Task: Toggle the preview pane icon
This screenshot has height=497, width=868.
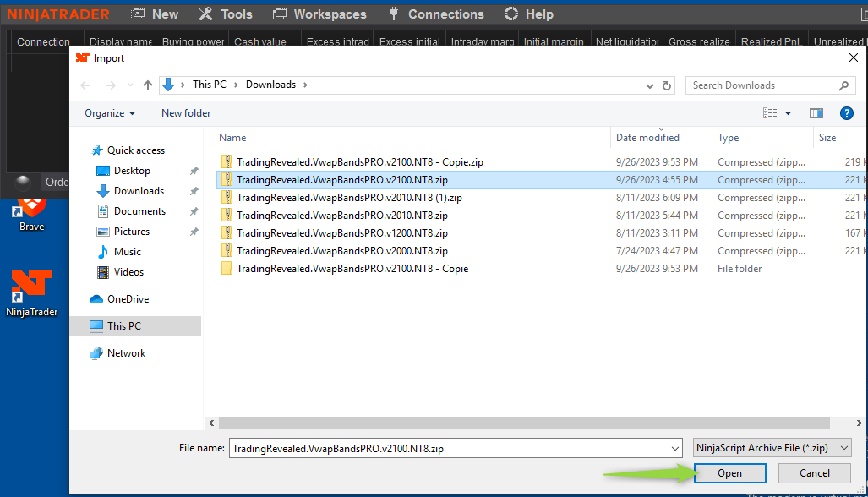Action: (x=816, y=113)
